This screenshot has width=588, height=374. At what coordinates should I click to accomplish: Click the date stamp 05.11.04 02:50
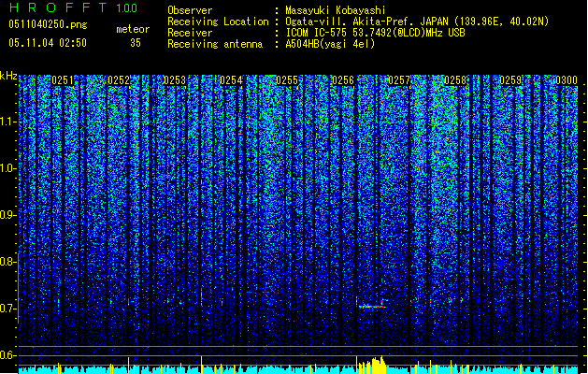tap(48, 43)
